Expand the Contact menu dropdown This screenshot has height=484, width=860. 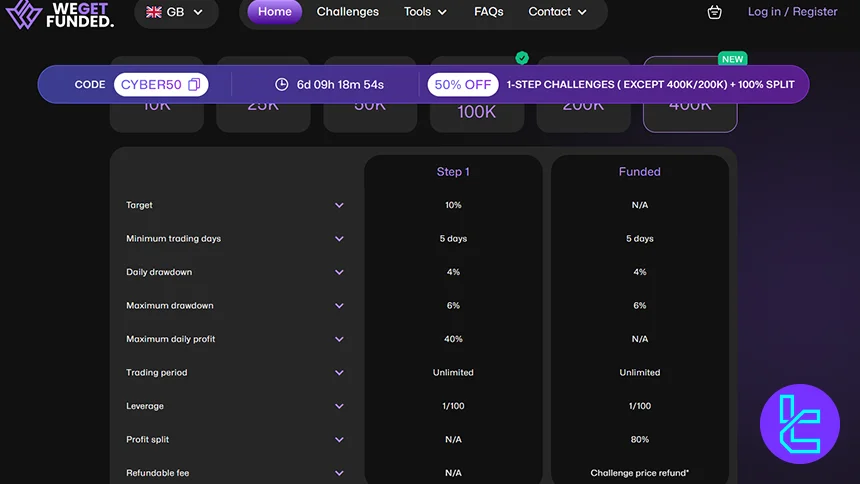pos(558,12)
